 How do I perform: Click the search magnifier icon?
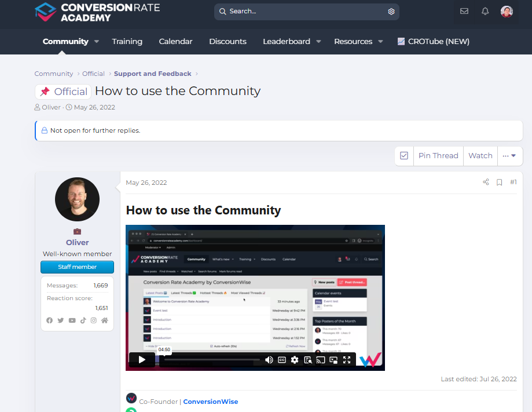222,12
